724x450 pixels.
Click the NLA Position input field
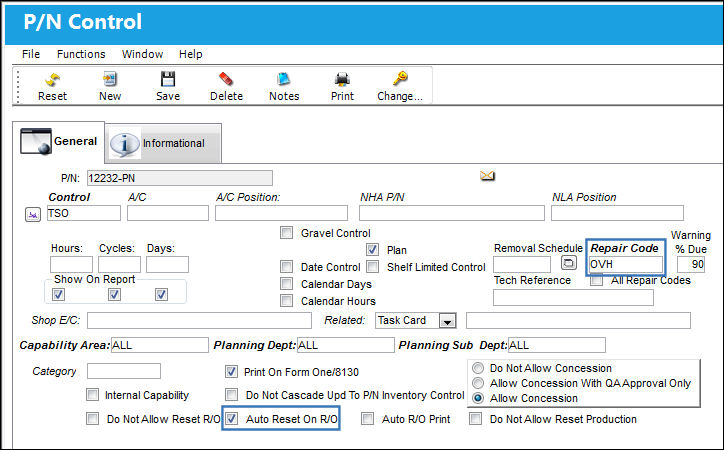pyautogui.click(x=617, y=213)
